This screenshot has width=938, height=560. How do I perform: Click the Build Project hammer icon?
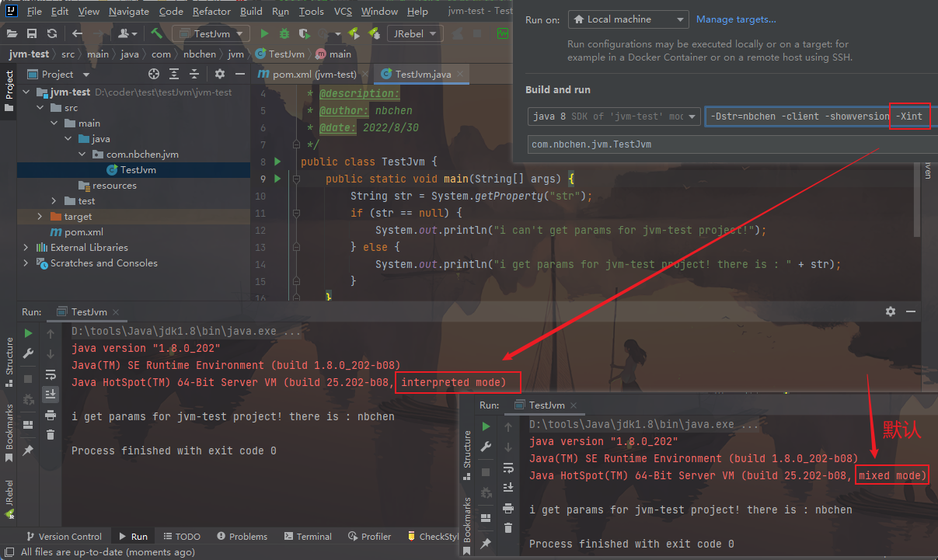(156, 33)
